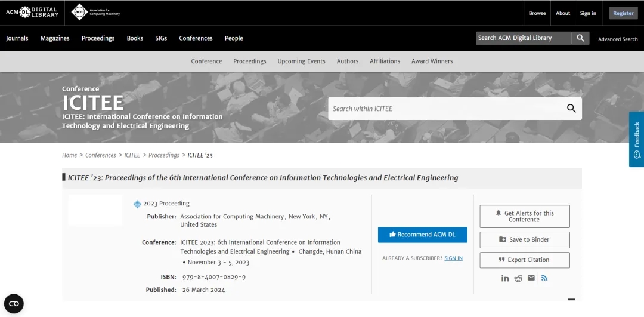Open the People menu item

pos(234,38)
